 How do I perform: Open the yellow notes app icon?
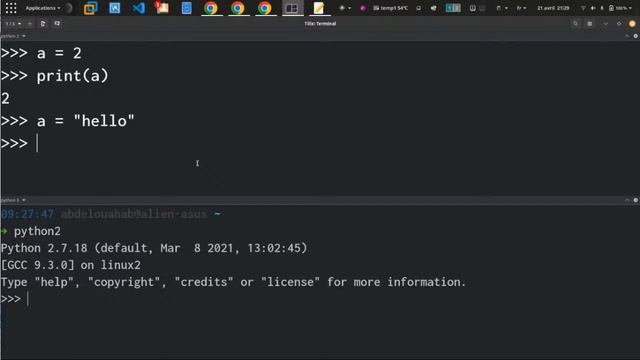click(318, 8)
